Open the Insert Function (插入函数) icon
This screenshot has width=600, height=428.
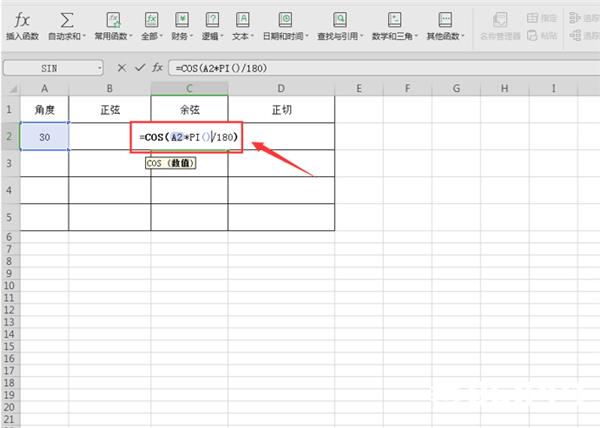pyautogui.click(x=22, y=20)
